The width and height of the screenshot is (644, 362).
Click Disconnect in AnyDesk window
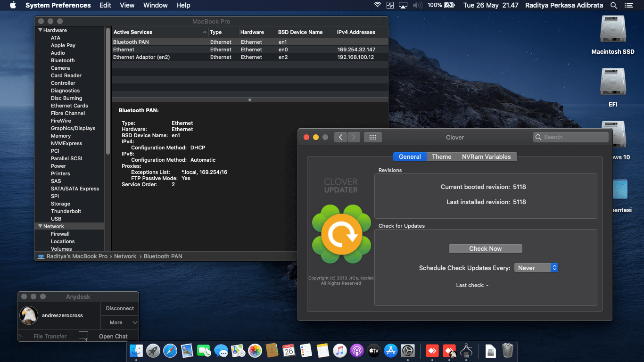coord(120,308)
